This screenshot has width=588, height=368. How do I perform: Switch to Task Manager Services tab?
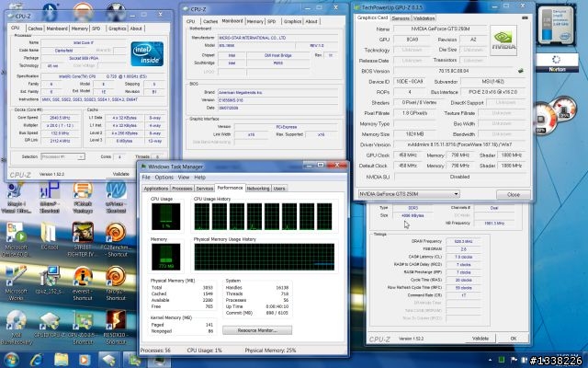(205, 189)
